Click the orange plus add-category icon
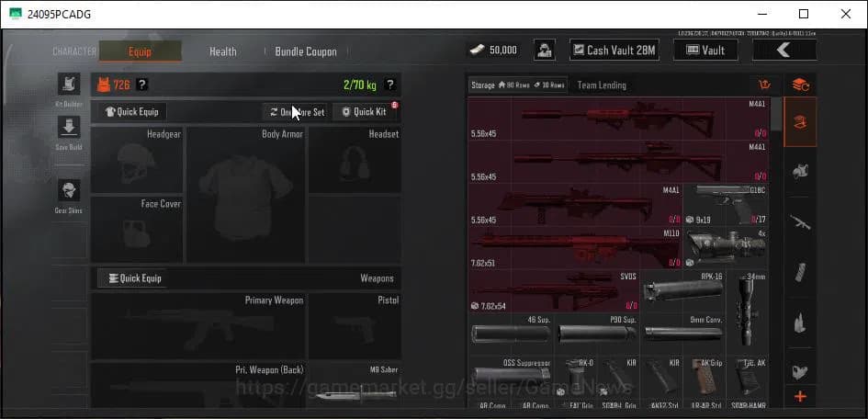868x419 pixels. [x=800, y=397]
